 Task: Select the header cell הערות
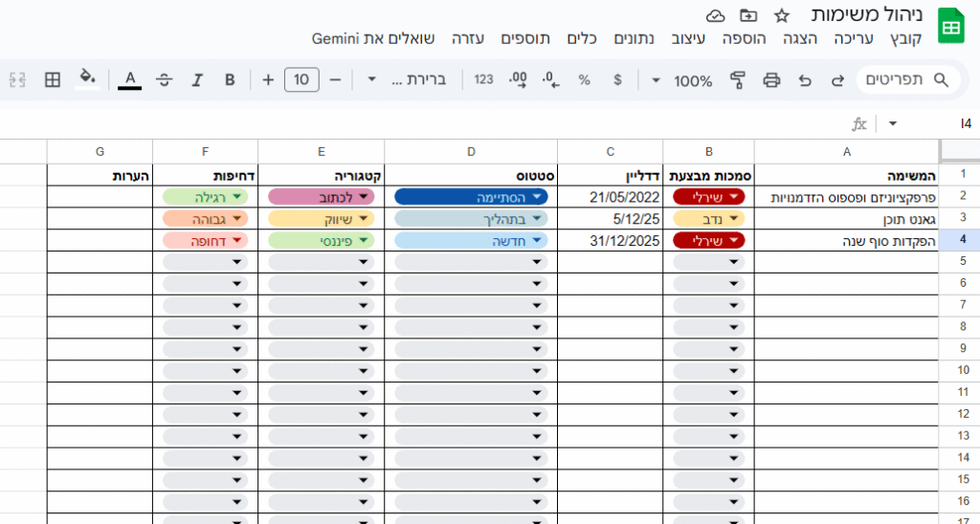[100, 176]
